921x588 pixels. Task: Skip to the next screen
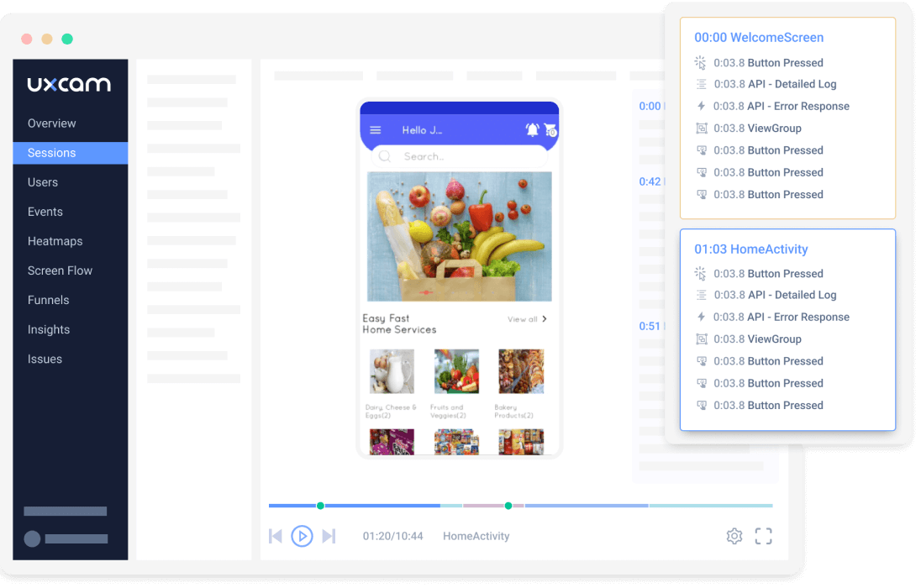tap(329, 536)
